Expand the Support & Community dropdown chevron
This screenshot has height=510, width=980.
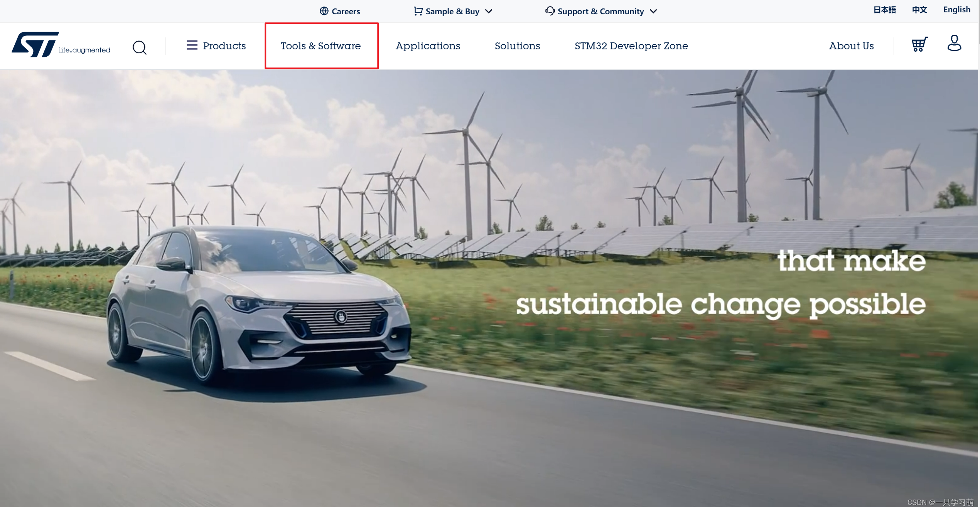coord(653,12)
